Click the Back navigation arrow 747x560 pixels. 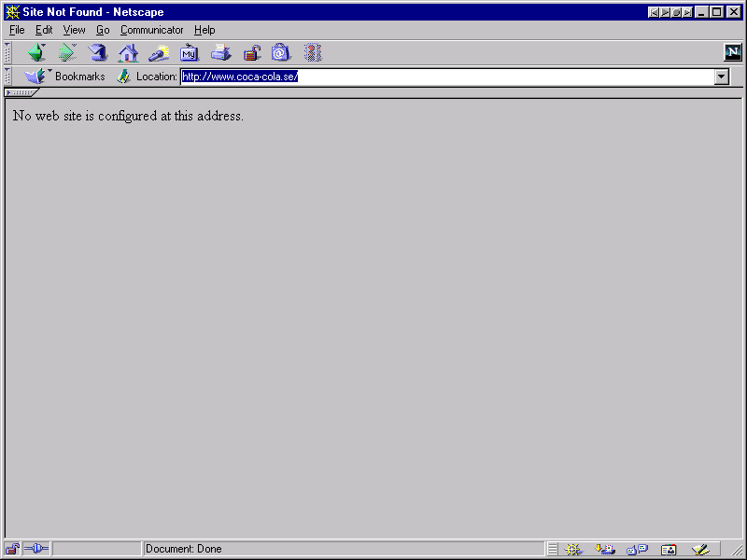tap(36, 52)
